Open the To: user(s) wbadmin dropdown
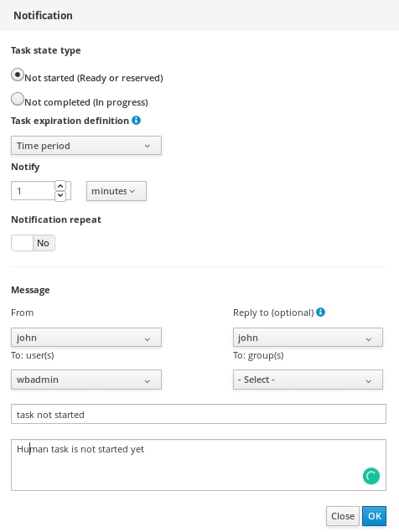Viewport: 399px width, 532px height. pos(86,380)
